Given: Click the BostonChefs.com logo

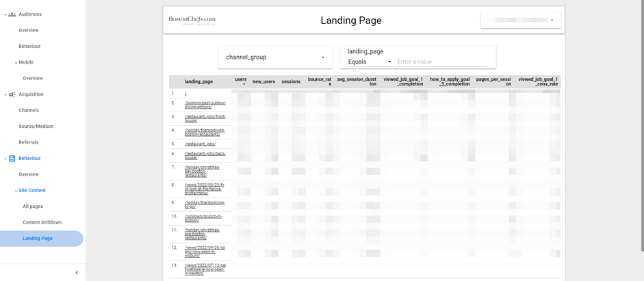Looking at the screenshot, I should pos(192,21).
